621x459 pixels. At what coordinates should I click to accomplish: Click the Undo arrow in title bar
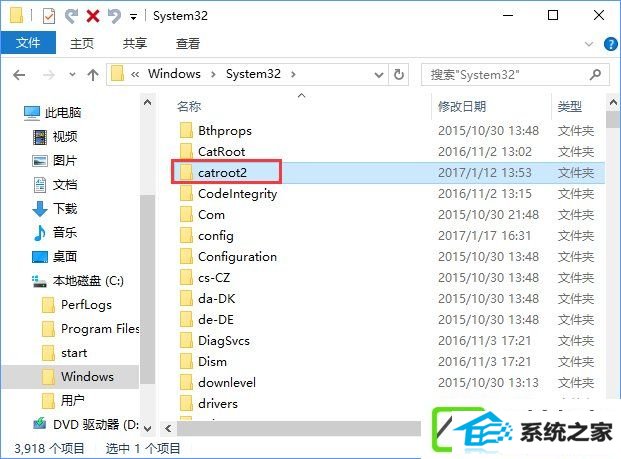[x=114, y=16]
